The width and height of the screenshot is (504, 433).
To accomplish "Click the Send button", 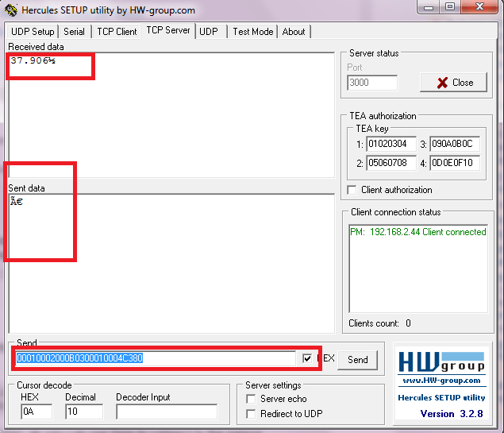I will pos(357,360).
